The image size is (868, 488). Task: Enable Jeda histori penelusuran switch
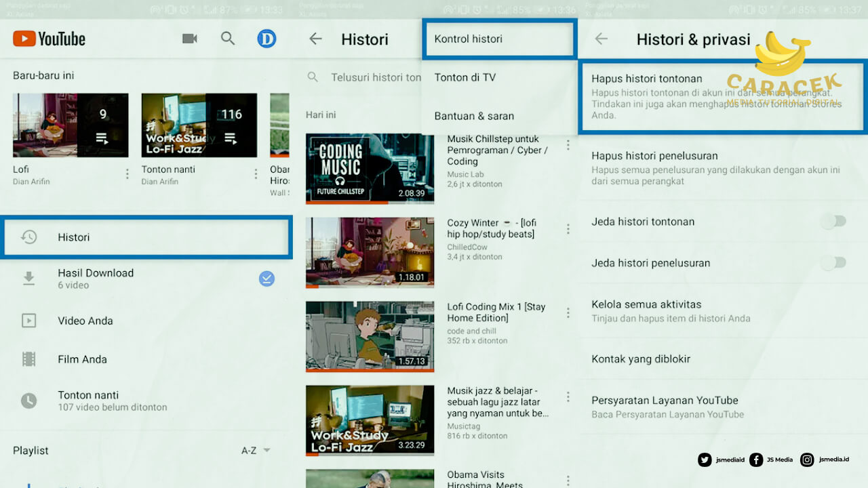tap(833, 263)
